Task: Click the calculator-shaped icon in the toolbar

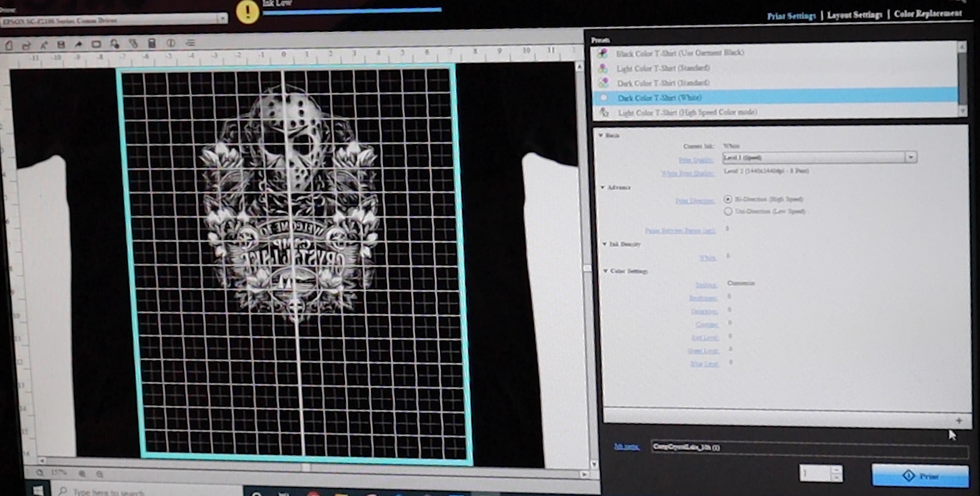Action: pyautogui.click(x=152, y=43)
